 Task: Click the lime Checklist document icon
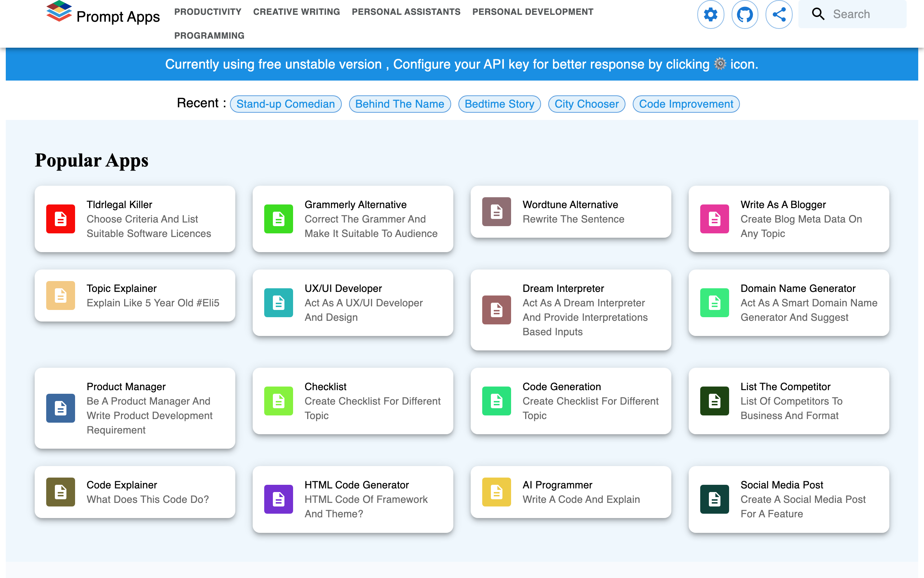coord(278,401)
